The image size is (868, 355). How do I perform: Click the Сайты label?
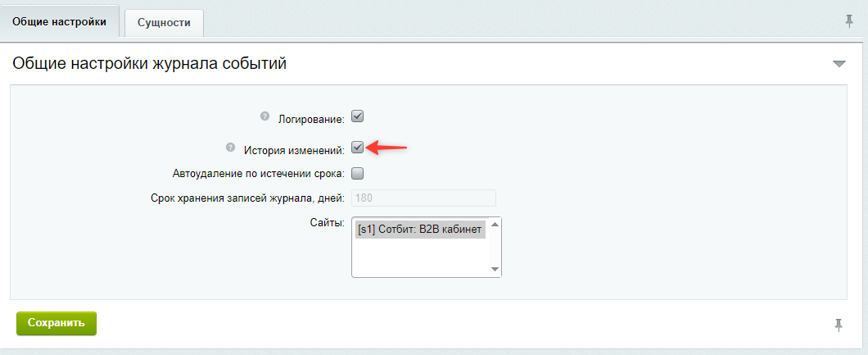(328, 223)
